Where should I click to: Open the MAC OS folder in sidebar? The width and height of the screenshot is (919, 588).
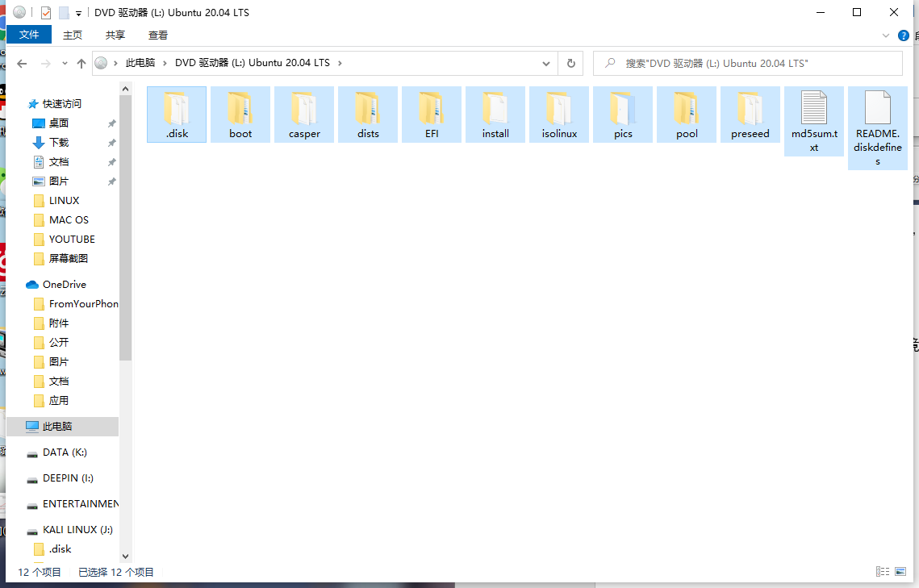pyautogui.click(x=69, y=219)
